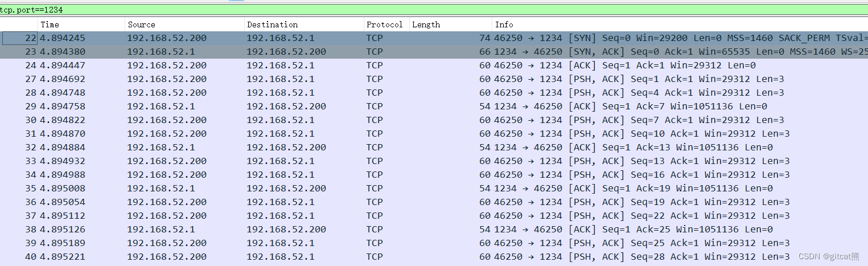Click the length value 74
868x266 pixels.
(x=485, y=38)
